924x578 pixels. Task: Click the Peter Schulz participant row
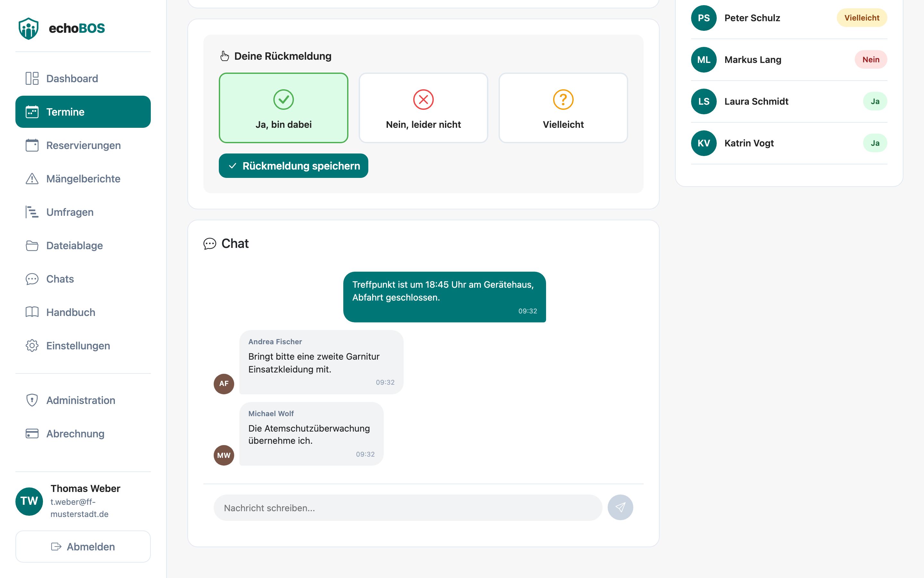(789, 18)
